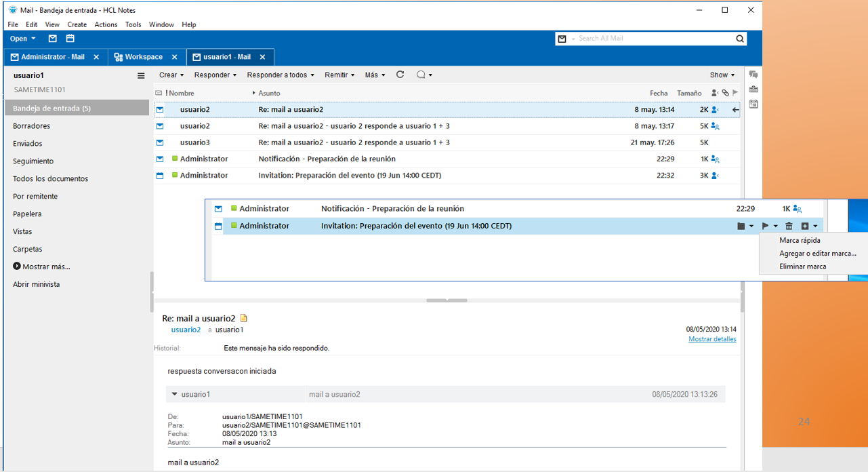Open the Show dropdown
Image resolution: width=868 pixels, height=472 pixels.
[722, 75]
